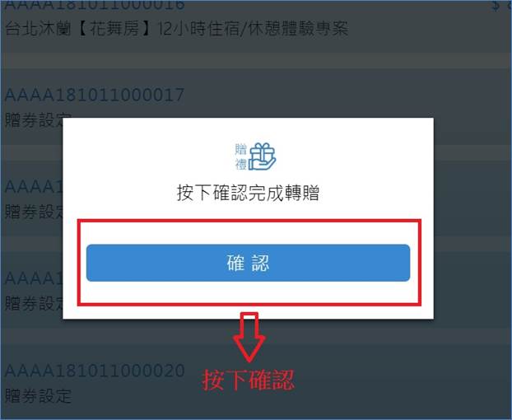This screenshot has width=512, height=420.
Task: Click the gift-in-hand icon in dialog
Action: coord(263,156)
